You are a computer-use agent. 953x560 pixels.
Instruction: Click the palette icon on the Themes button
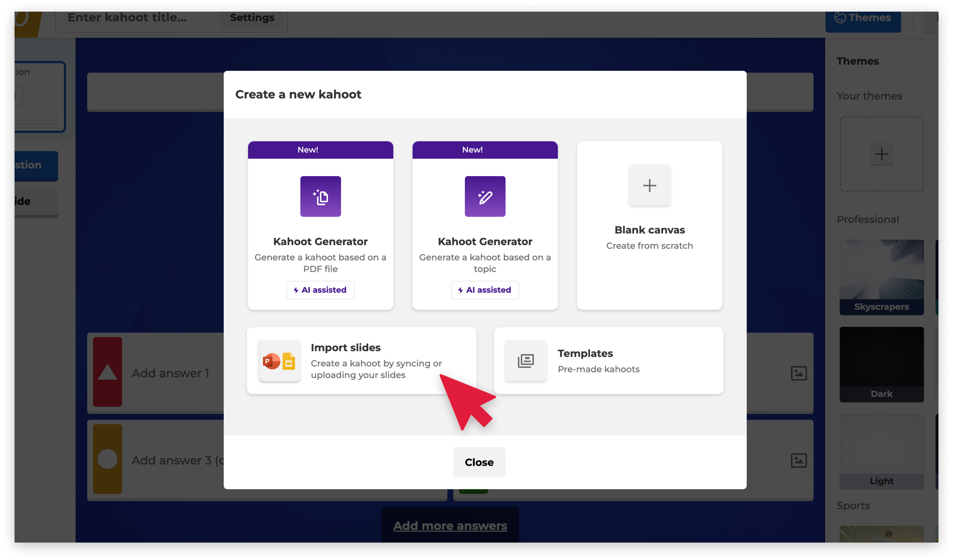839,17
